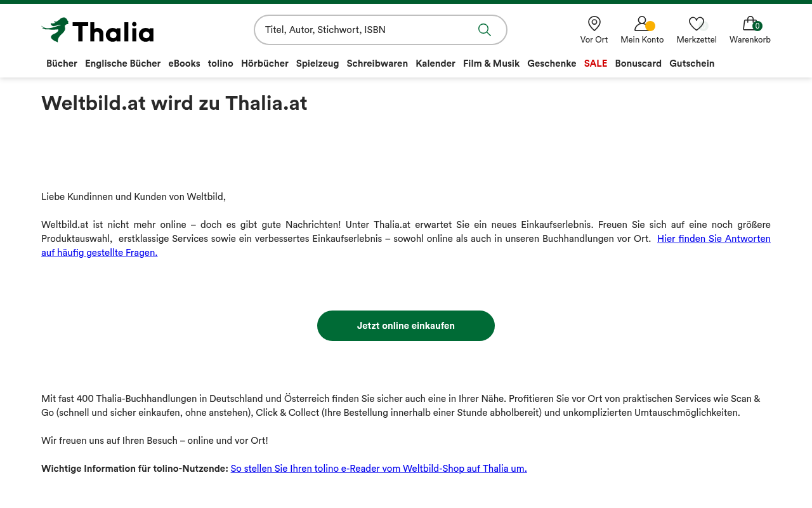812x508 pixels.
Task: Open the Gutschein menu item
Action: point(691,63)
